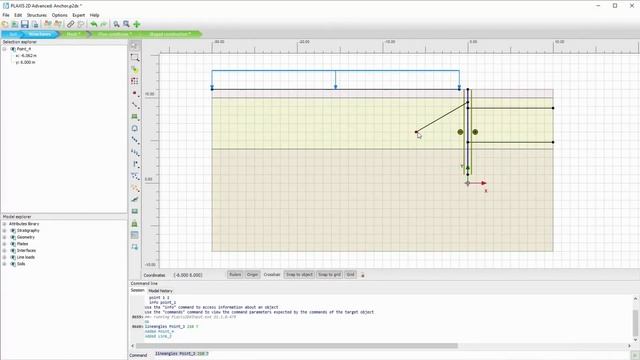Image resolution: width=640 pixels, height=360 pixels.
Task: Expand the Line loads tree node
Action: (x=4, y=258)
